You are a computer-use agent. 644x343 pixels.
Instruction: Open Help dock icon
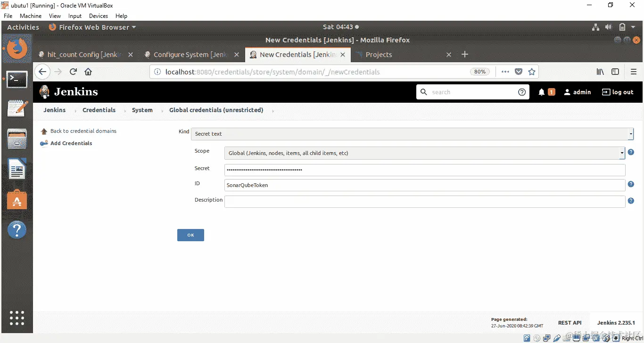(17, 230)
